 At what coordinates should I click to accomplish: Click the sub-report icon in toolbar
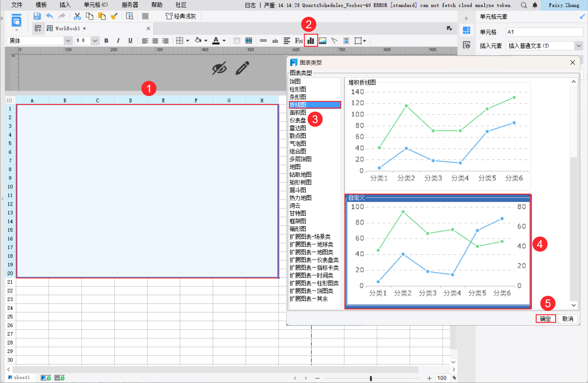pos(346,41)
